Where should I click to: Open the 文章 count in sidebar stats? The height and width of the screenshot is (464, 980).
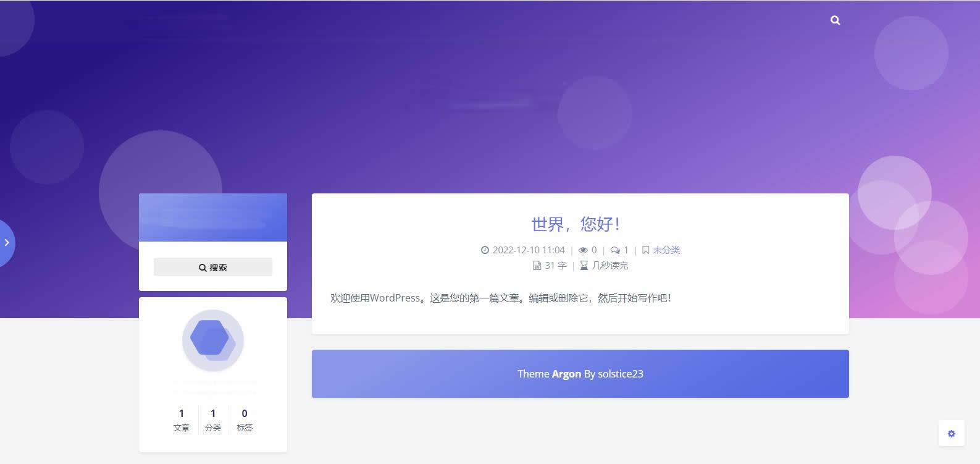[x=181, y=420]
